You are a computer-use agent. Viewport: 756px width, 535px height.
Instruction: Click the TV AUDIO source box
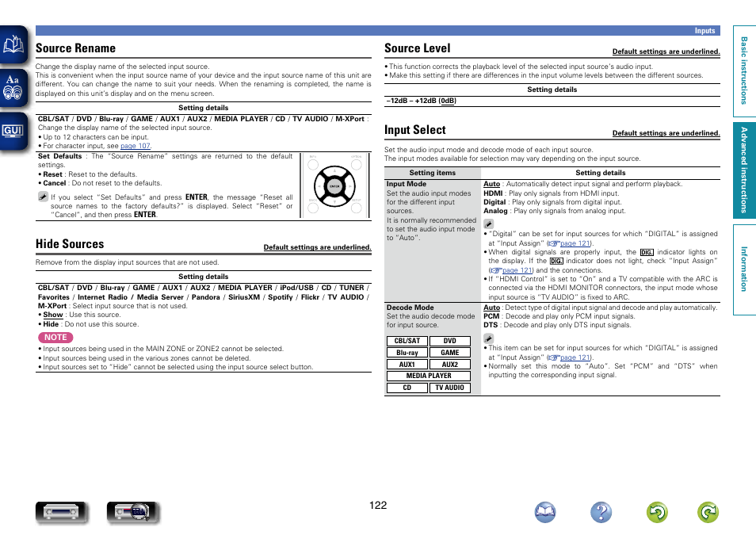450,388
